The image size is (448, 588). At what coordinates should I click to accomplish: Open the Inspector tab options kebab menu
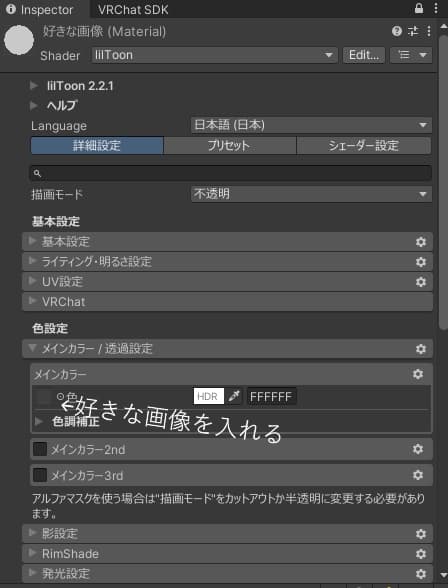click(x=436, y=8)
